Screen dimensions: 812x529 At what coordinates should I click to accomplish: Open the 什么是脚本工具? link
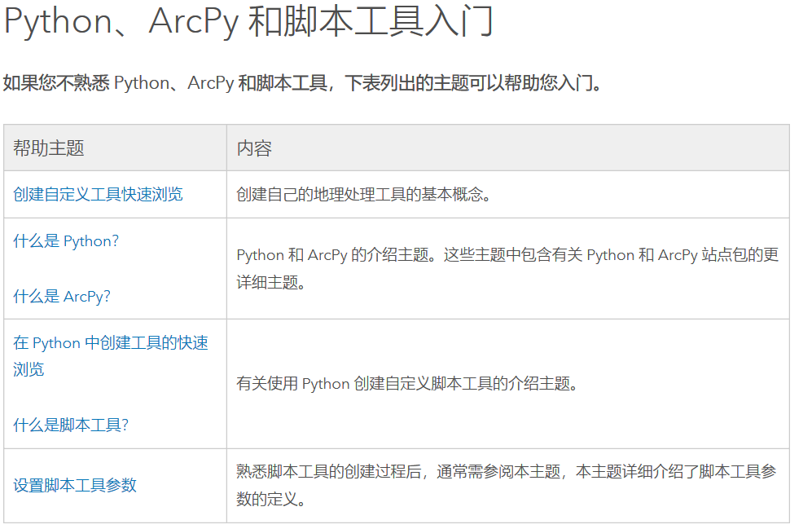click(70, 425)
